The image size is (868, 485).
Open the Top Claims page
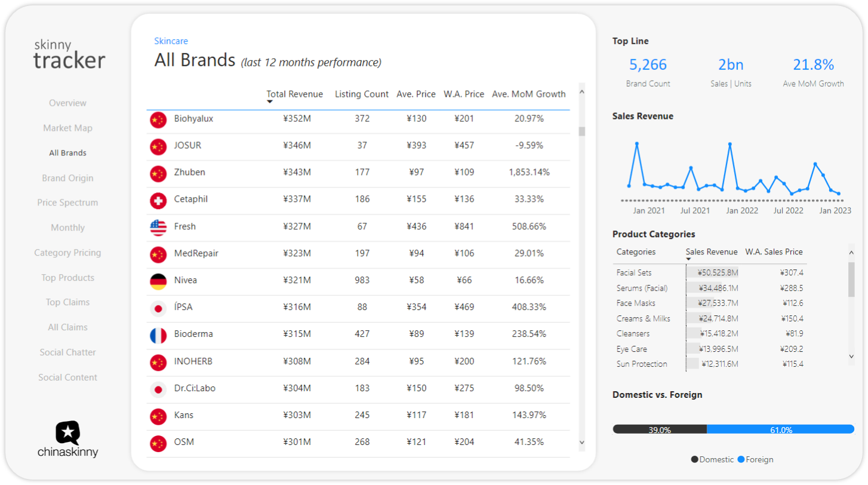click(x=67, y=302)
